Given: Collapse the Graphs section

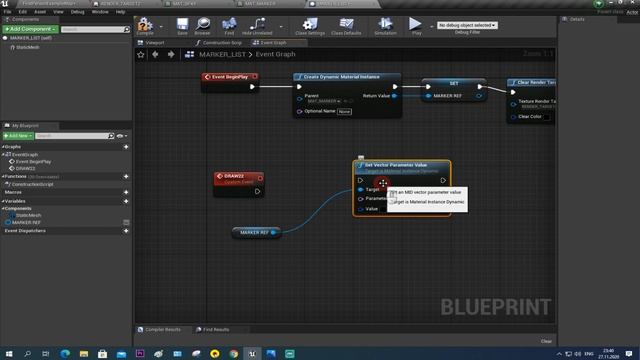Looking at the screenshot, I should pyautogui.click(x=3, y=147).
